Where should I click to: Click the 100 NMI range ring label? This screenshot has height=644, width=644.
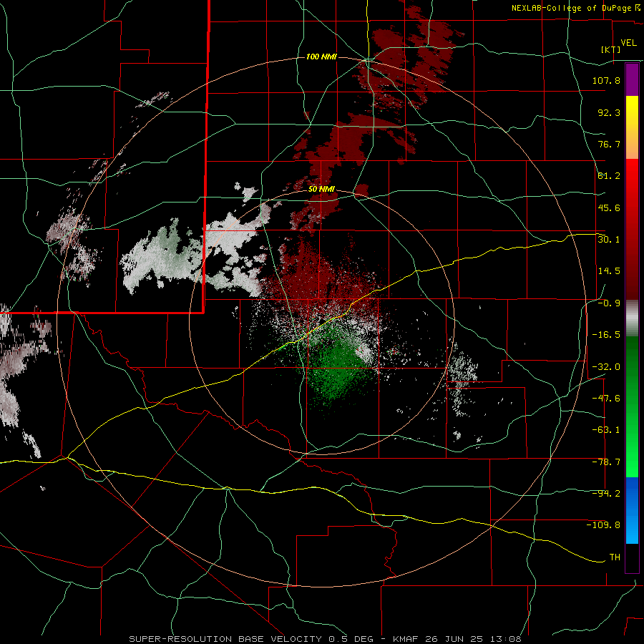click(x=321, y=57)
